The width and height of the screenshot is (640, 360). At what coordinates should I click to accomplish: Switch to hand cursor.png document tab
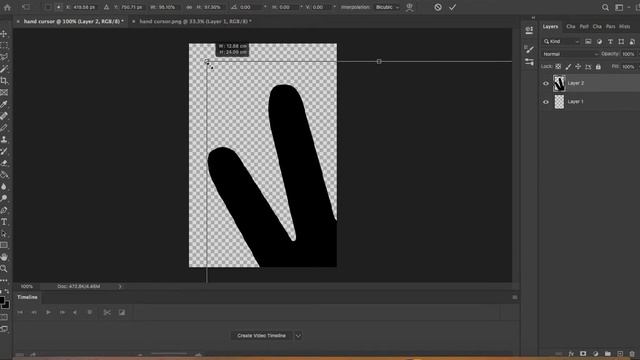196,21
